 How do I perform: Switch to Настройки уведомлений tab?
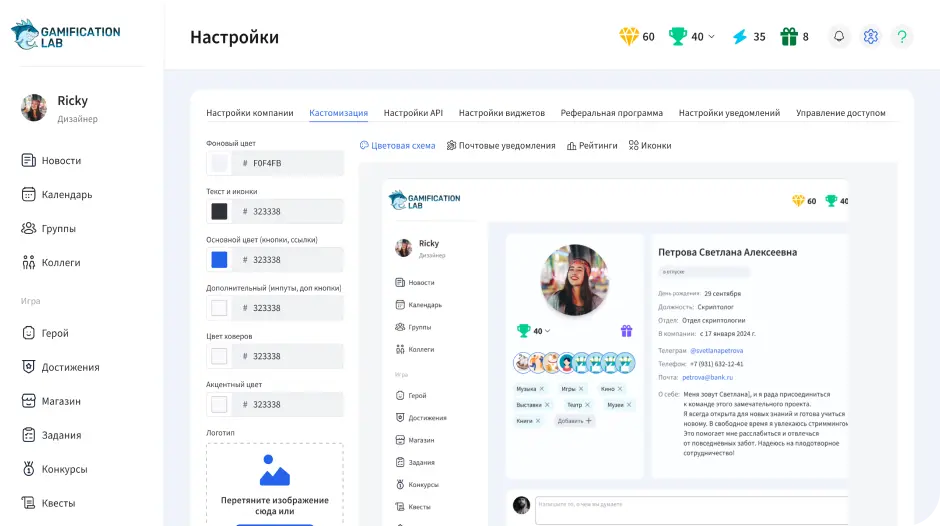tap(729, 113)
